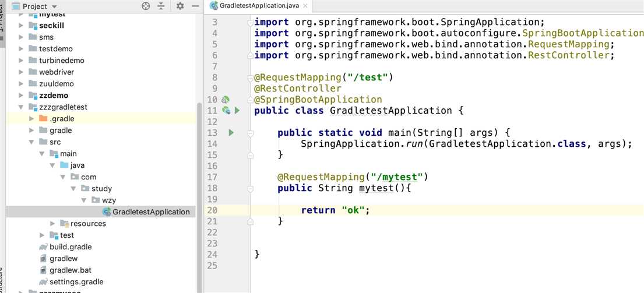
Task: Click the java source folder icon
Action: pos(64,165)
